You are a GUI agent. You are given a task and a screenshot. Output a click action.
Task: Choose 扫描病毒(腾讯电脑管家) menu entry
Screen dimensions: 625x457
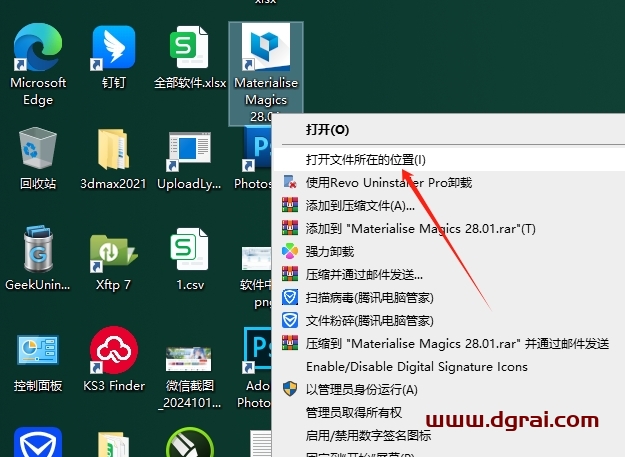point(448,298)
